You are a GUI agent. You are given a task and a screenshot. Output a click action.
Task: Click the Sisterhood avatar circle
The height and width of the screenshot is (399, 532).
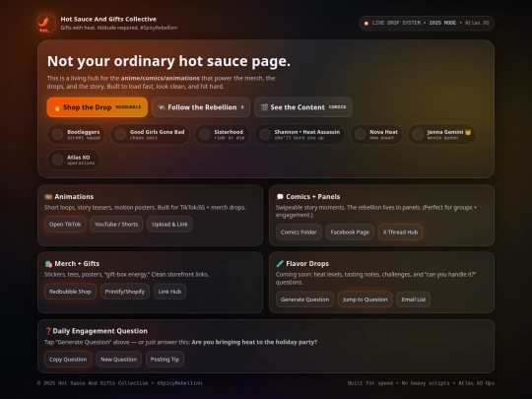[205, 134]
